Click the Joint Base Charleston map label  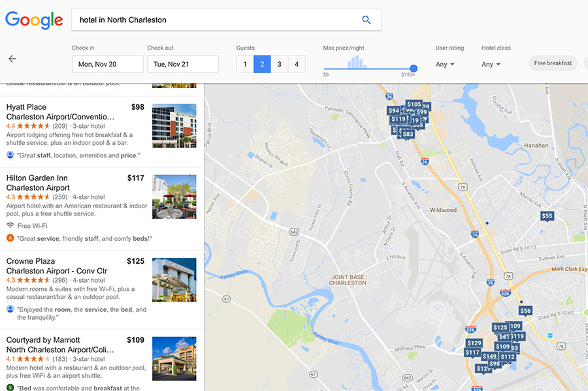[x=348, y=280]
